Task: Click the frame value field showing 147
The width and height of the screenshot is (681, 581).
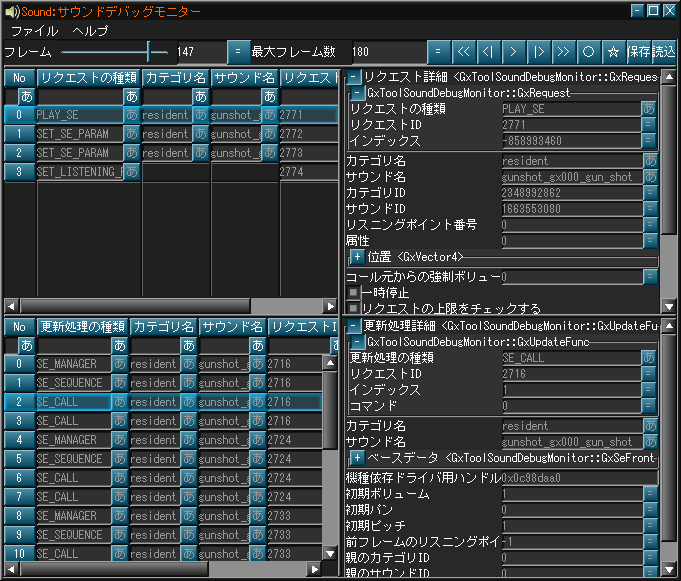Action: 201,52
